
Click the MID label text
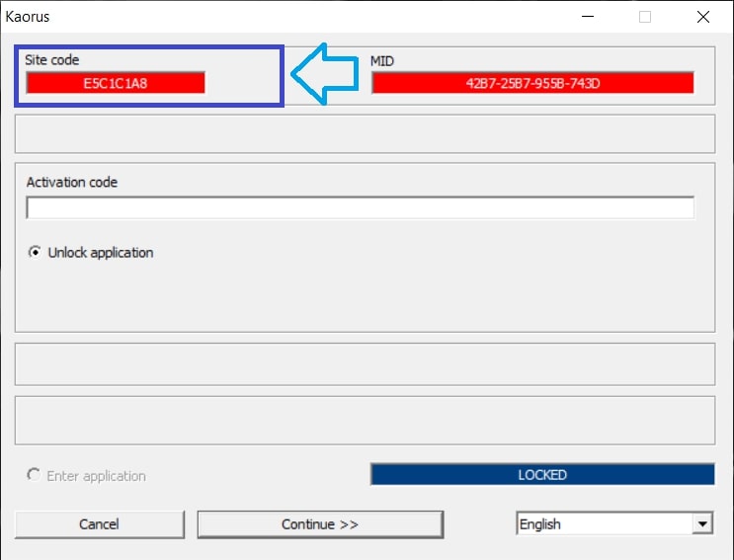click(382, 61)
